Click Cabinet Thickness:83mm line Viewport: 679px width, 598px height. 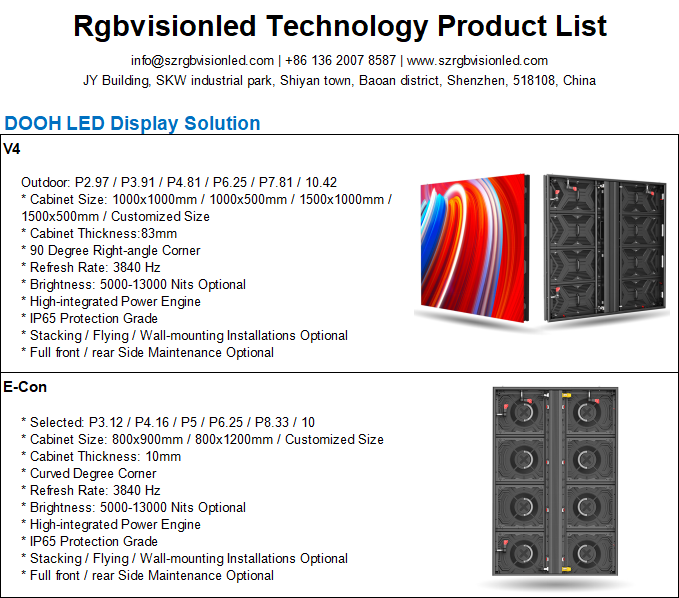click(99, 233)
